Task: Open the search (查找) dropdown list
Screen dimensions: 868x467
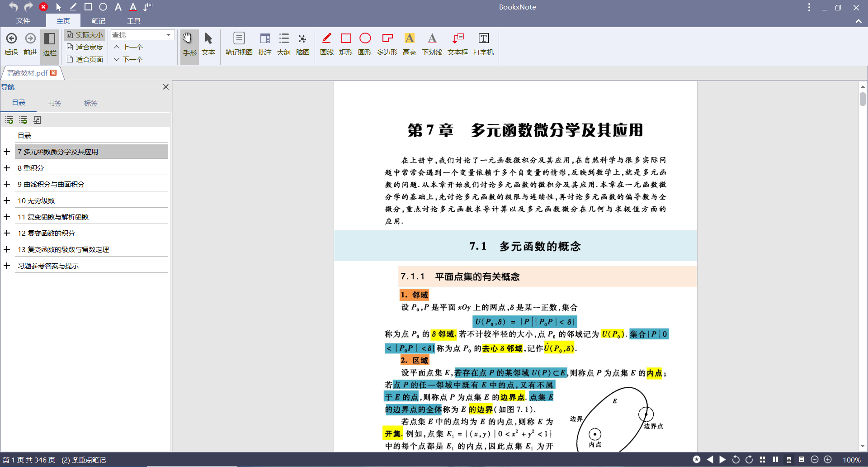Action: coord(168,35)
